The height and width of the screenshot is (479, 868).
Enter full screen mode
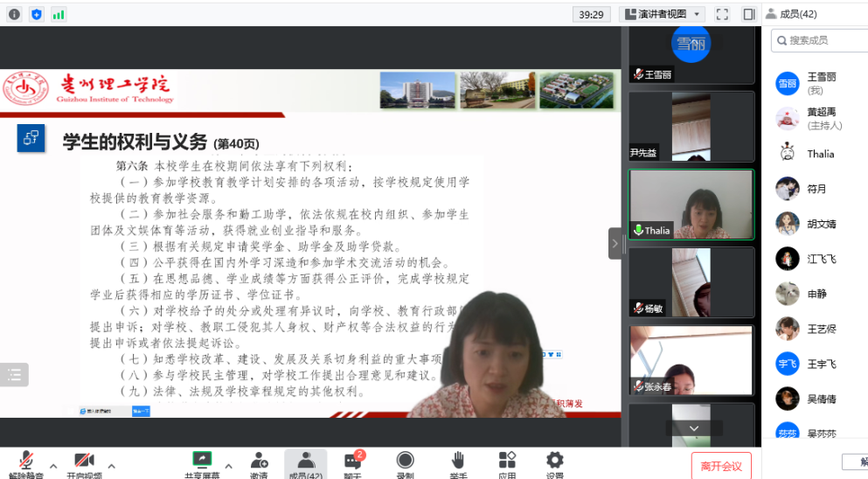(x=722, y=14)
